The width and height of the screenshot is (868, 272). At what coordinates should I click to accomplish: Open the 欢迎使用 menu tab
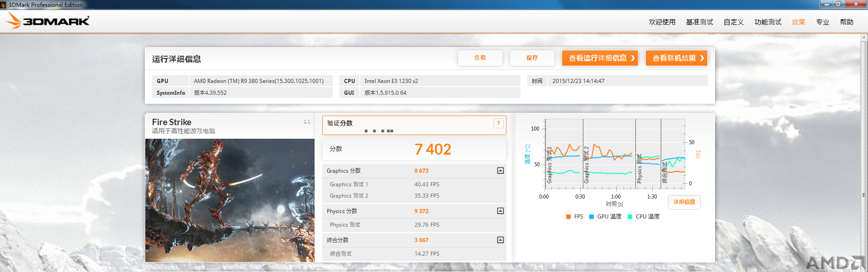click(x=662, y=22)
